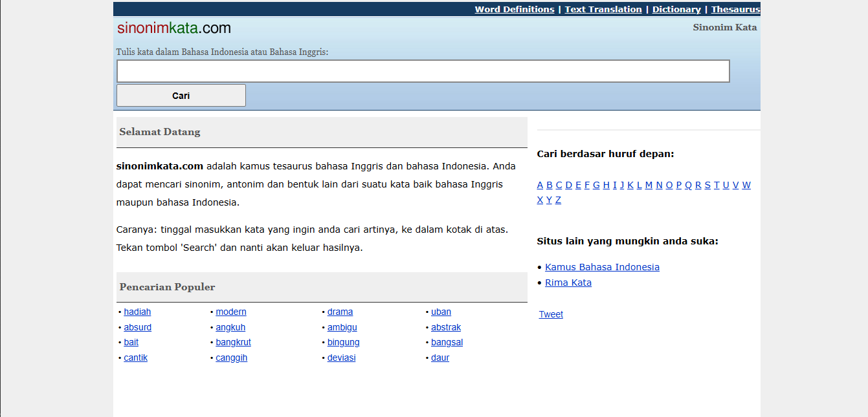Open popular search word uban
868x417 pixels.
click(x=441, y=312)
